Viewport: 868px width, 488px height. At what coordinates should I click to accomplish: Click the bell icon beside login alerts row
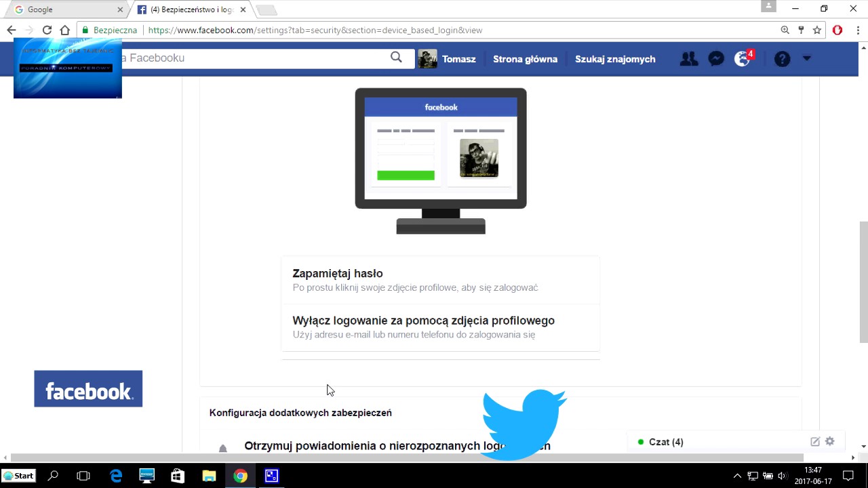pyautogui.click(x=223, y=448)
